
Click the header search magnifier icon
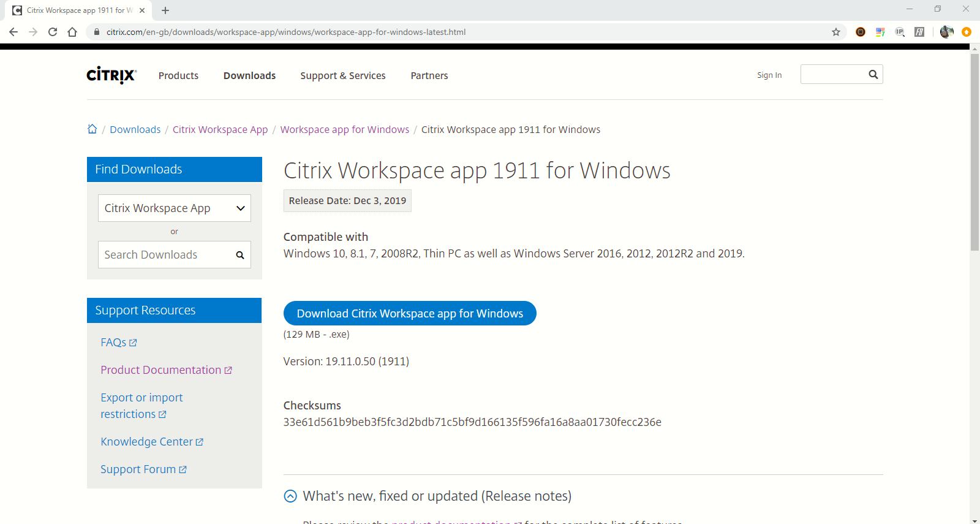(x=873, y=74)
